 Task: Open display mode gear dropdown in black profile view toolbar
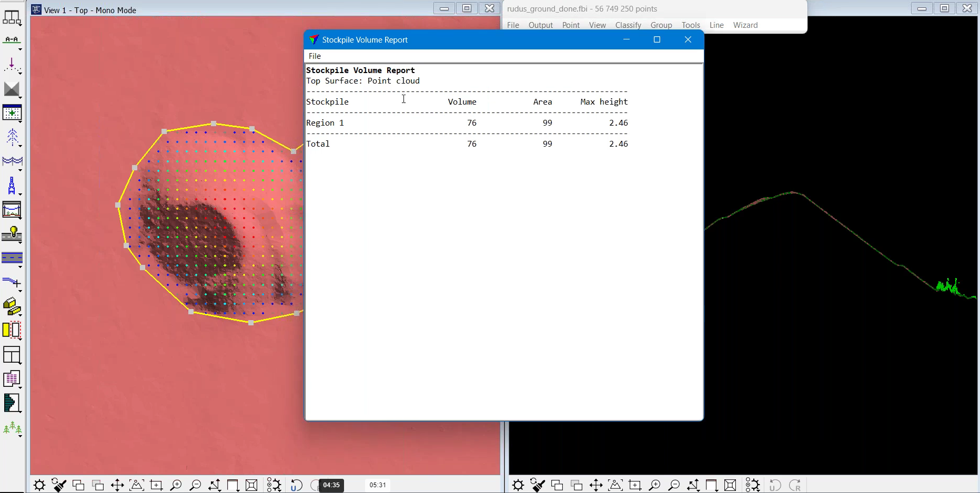753,485
